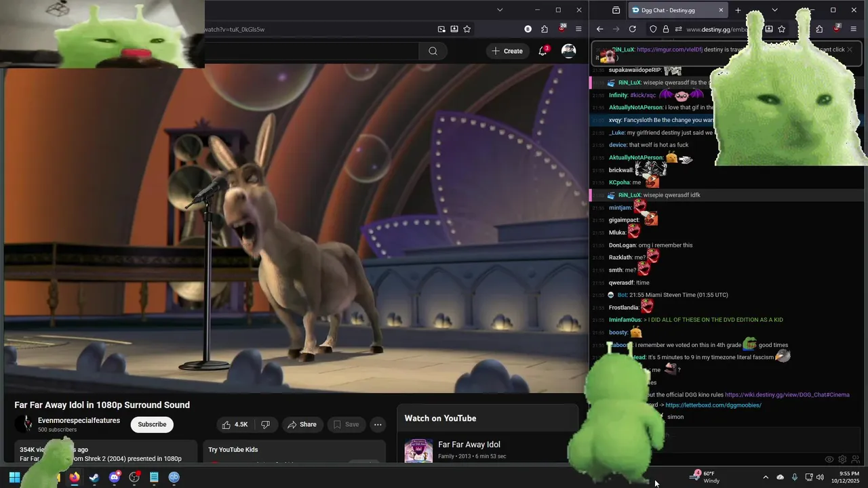Screen dimensions: 868x488
Task: Close the Dgg Chat tab
Action: pyautogui.click(x=721, y=10)
